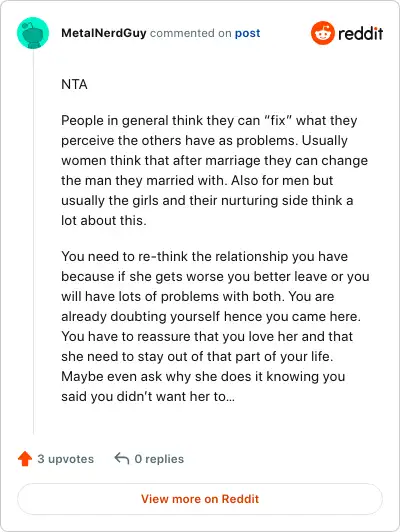The width and height of the screenshot is (400, 532).
Task: Select the "3 upvotes" label
Action: click(x=65, y=459)
